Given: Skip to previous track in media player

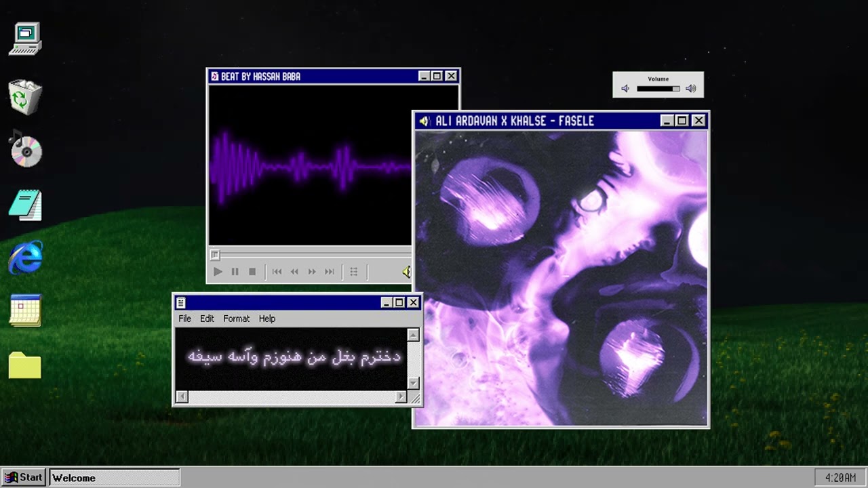Looking at the screenshot, I should 277,272.
